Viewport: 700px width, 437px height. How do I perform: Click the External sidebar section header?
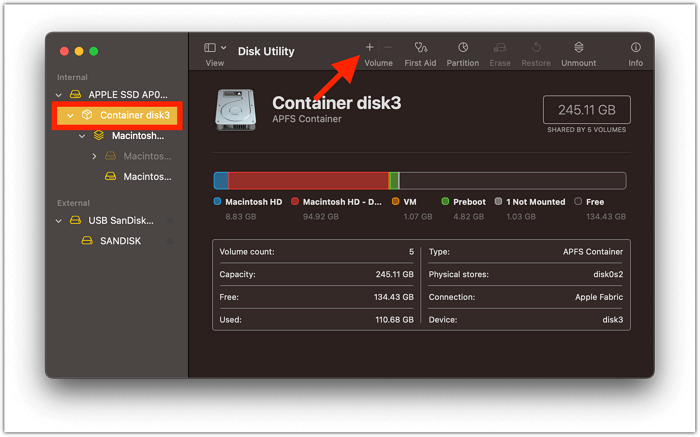coord(73,203)
